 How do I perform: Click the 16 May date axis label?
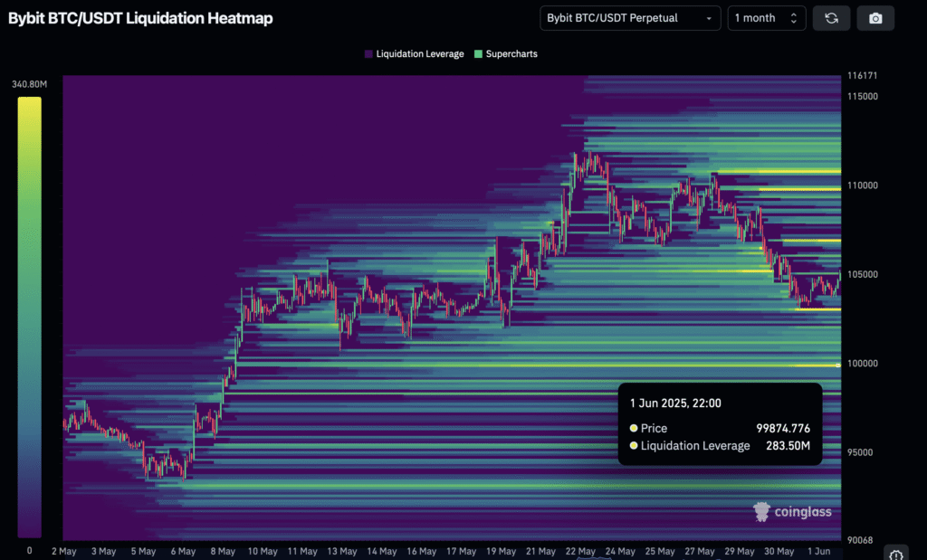pos(422,551)
